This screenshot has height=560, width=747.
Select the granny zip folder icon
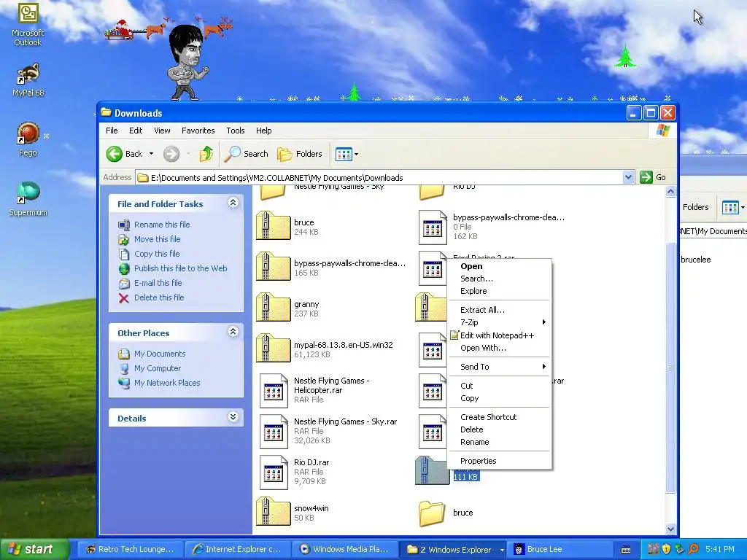pyautogui.click(x=273, y=308)
